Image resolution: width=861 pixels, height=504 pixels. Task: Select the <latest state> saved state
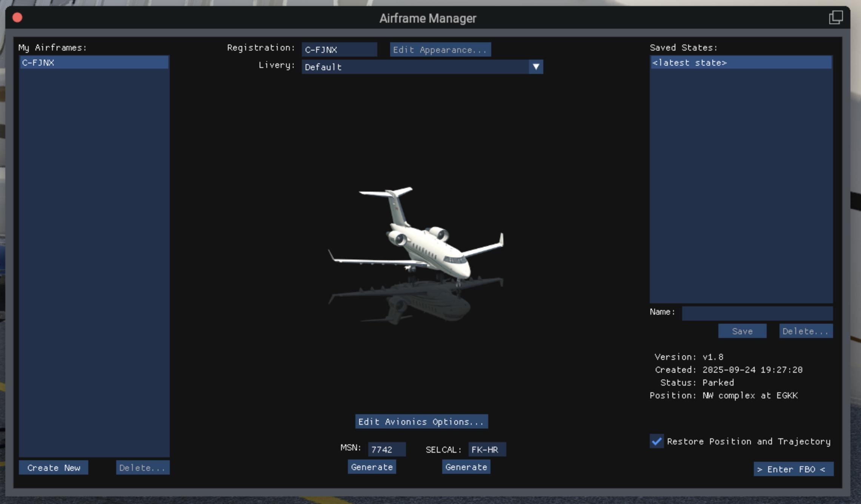(x=741, y=63)
